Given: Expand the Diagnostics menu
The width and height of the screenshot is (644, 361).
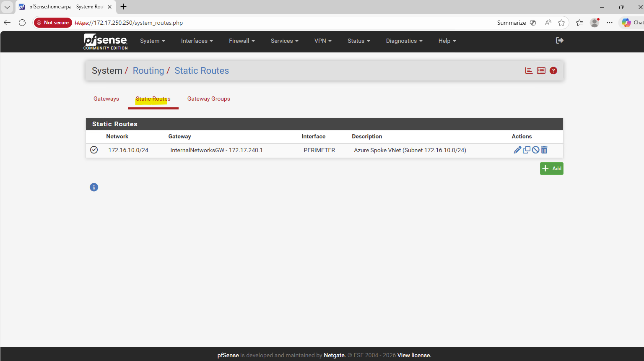Looking at the screenshot, I should tap(404, 41).
